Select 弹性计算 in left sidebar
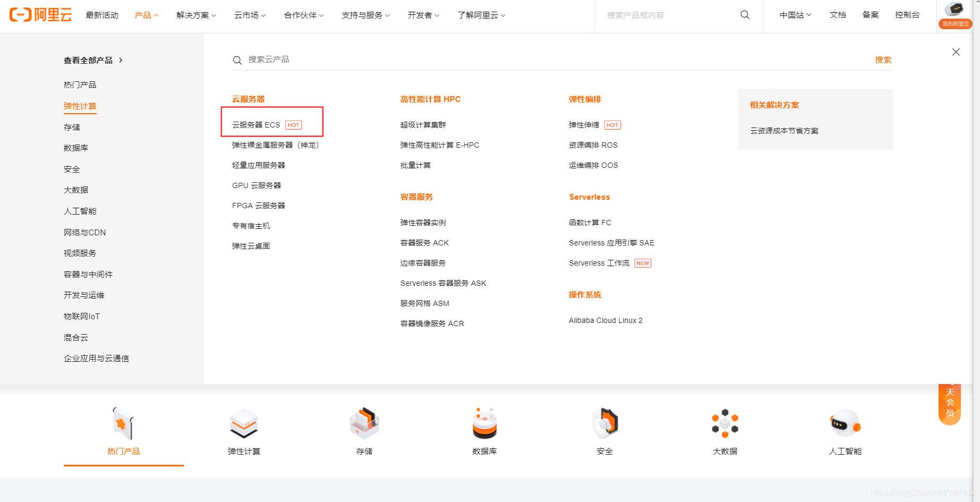The width and height of the screenshot is (980, 502). click(x=80, y=106)
